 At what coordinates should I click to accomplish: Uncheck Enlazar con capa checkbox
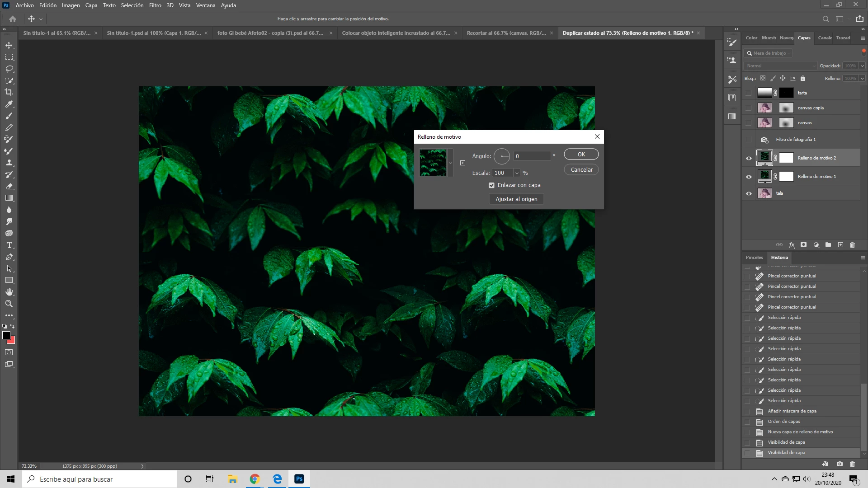point(491,185)
